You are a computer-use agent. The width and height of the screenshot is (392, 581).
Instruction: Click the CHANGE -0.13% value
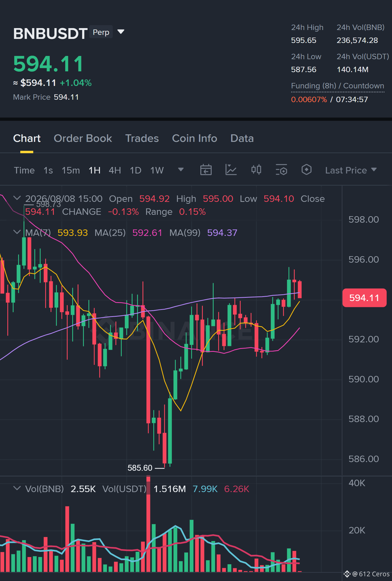[x=123, y=212]
